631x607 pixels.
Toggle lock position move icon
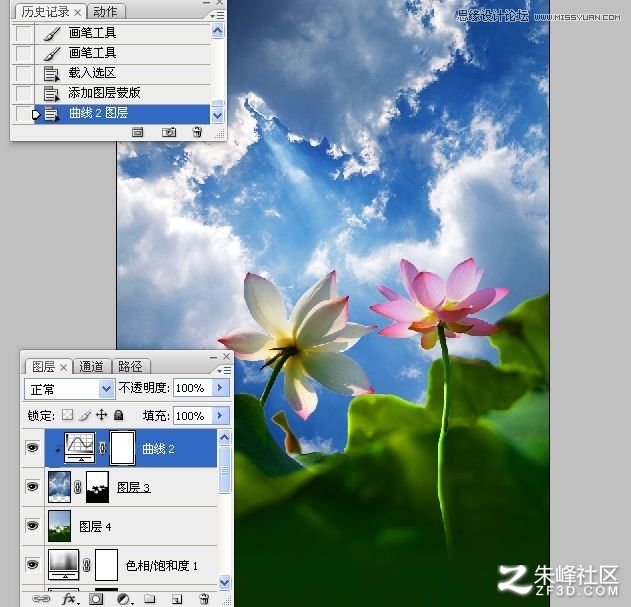101,415
